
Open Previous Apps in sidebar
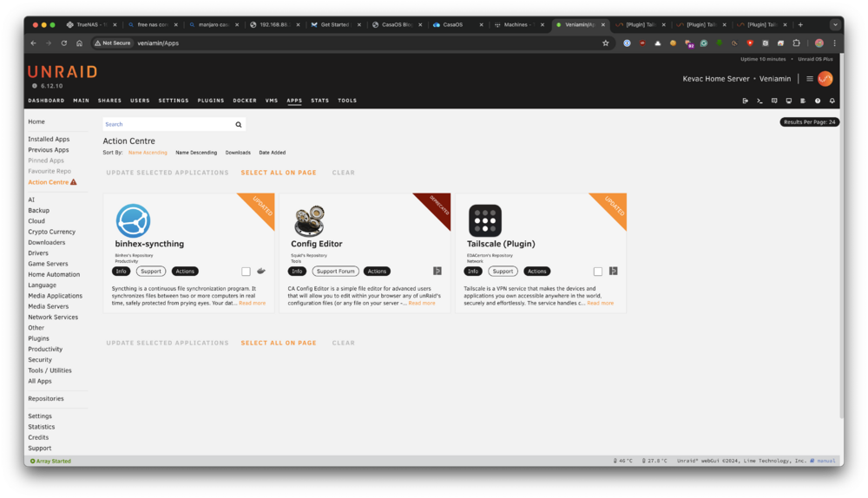point(49,150)
